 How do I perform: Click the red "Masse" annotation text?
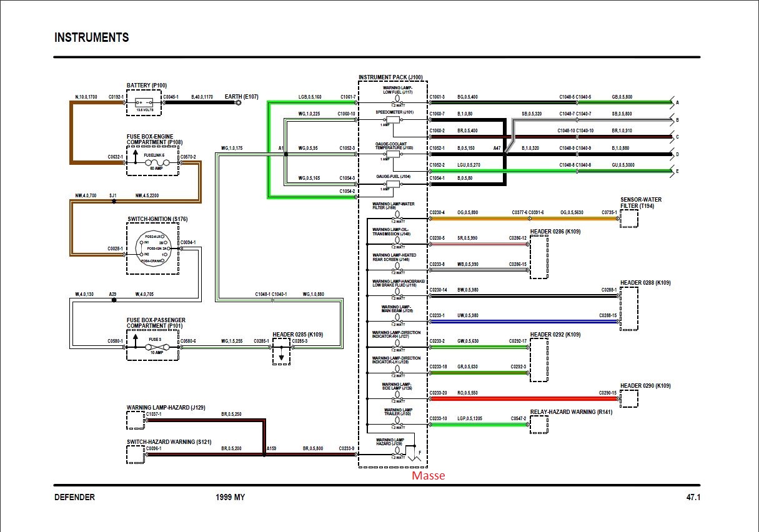(428, 476)
